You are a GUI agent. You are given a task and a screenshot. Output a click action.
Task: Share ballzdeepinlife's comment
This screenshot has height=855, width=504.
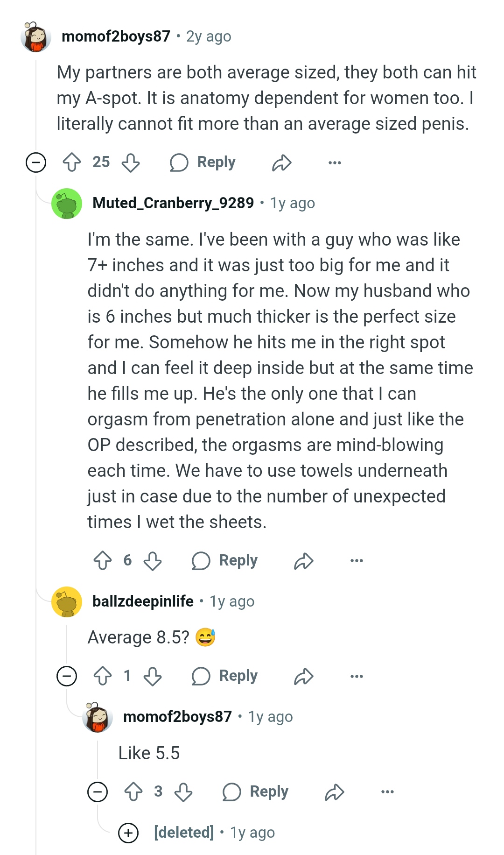click(304, 676)
